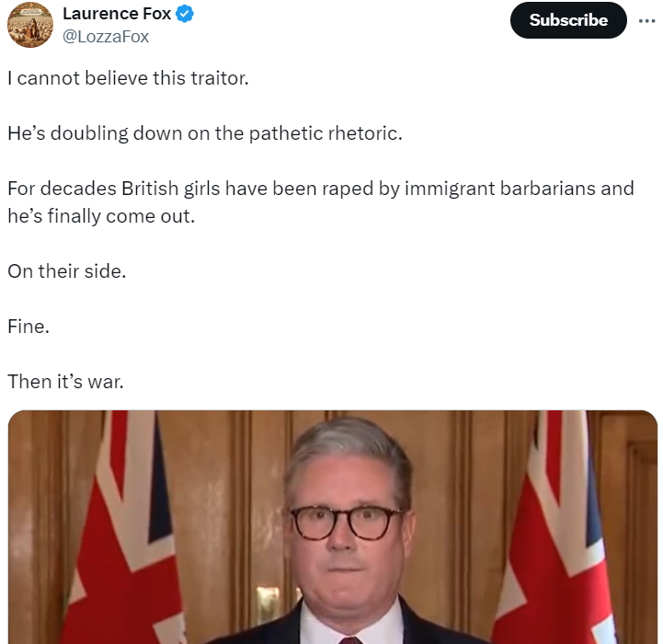Click the speaker's red tie in the video
Image resolution: width=663 pixels, height=644 pixels.
350,639
